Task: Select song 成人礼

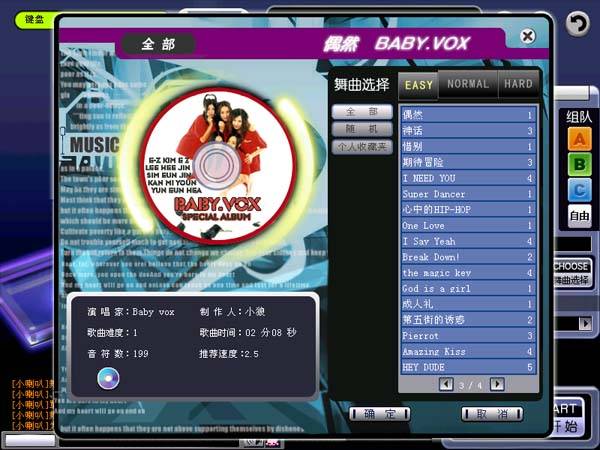Action: click(468, 304)
